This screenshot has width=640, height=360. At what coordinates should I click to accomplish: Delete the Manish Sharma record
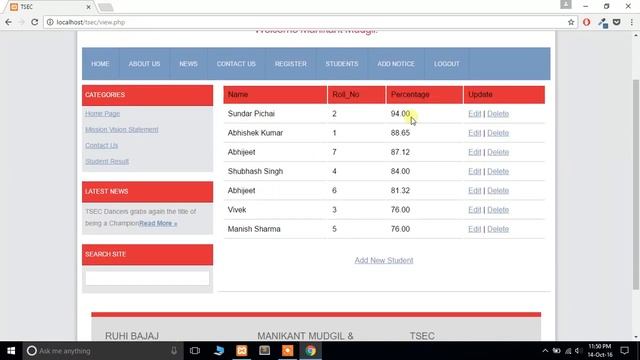[x=498, y=229]
